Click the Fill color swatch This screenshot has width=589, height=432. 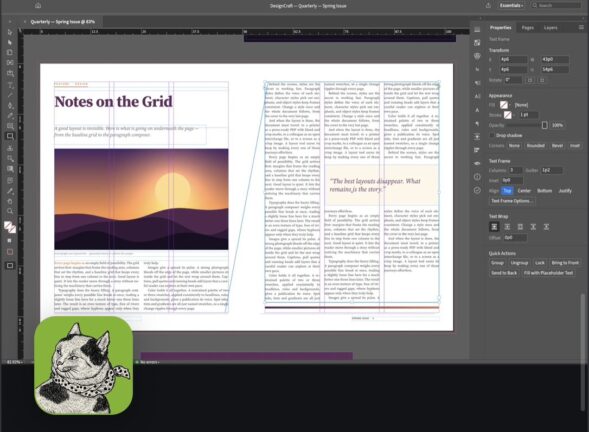pyautogui.click(x=503, y=105)
